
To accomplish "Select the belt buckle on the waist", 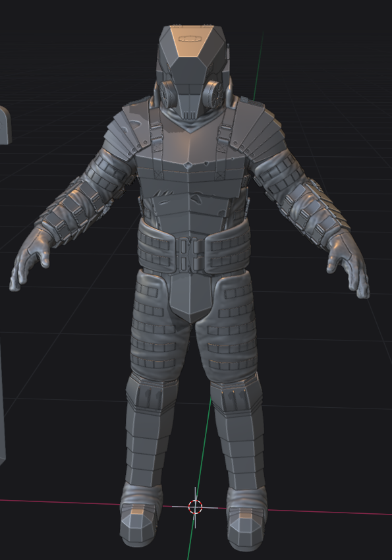I will pos(191,254).
